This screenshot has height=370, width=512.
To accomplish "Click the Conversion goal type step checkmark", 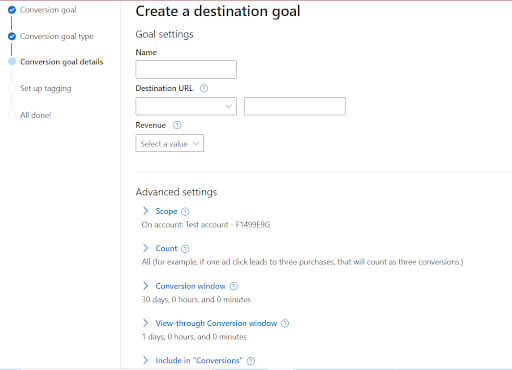I will (x=12, y=36).
